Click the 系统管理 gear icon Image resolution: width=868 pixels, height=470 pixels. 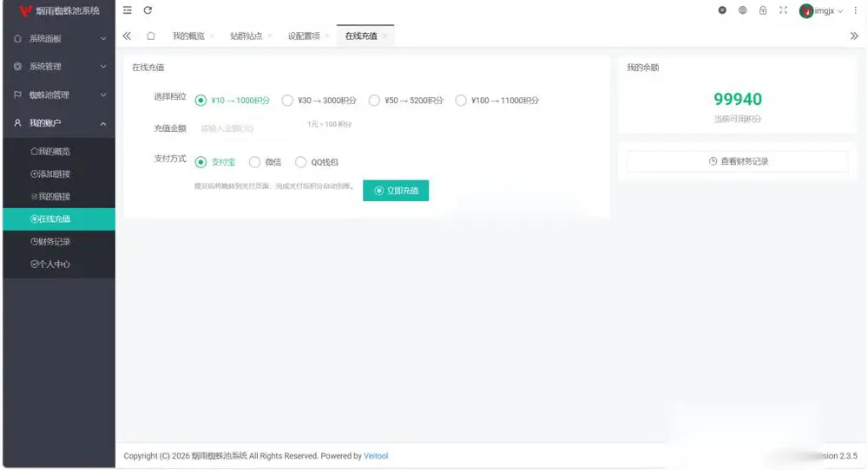[x=17, y=67]
